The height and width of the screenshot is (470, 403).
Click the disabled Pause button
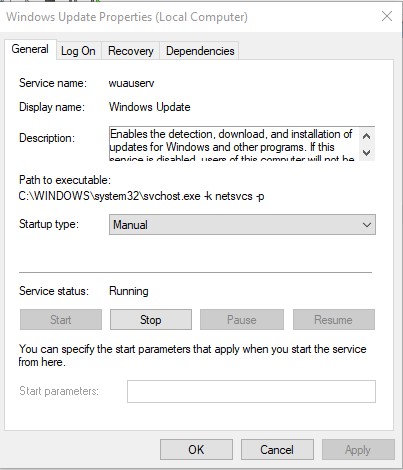tap(242, 320)
